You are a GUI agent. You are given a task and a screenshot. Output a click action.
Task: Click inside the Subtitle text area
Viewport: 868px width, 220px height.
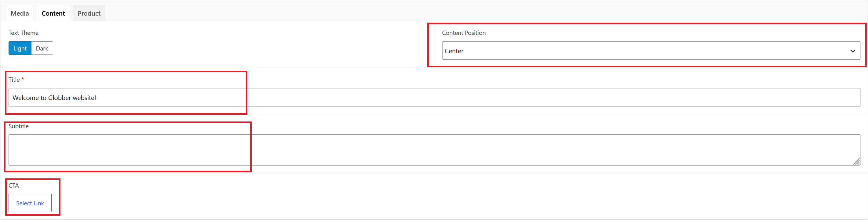click(434, 150)
